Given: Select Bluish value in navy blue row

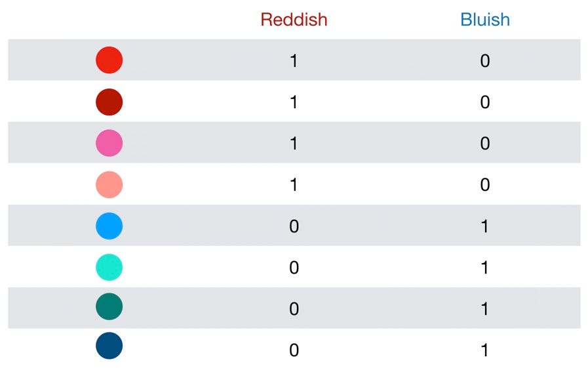Looking at the screenshot, I should click(x=485, y=350).
